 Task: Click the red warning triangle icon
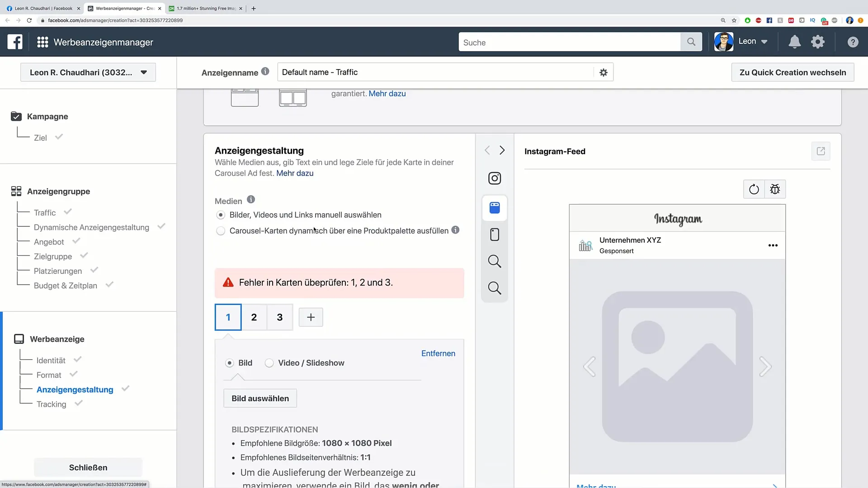pyautogui.click(x=228, y=282)
